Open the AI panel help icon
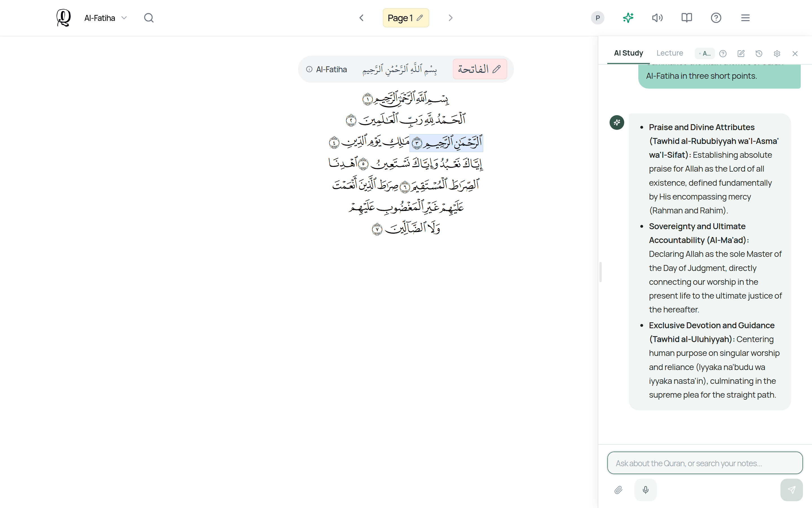 (723, 53)
